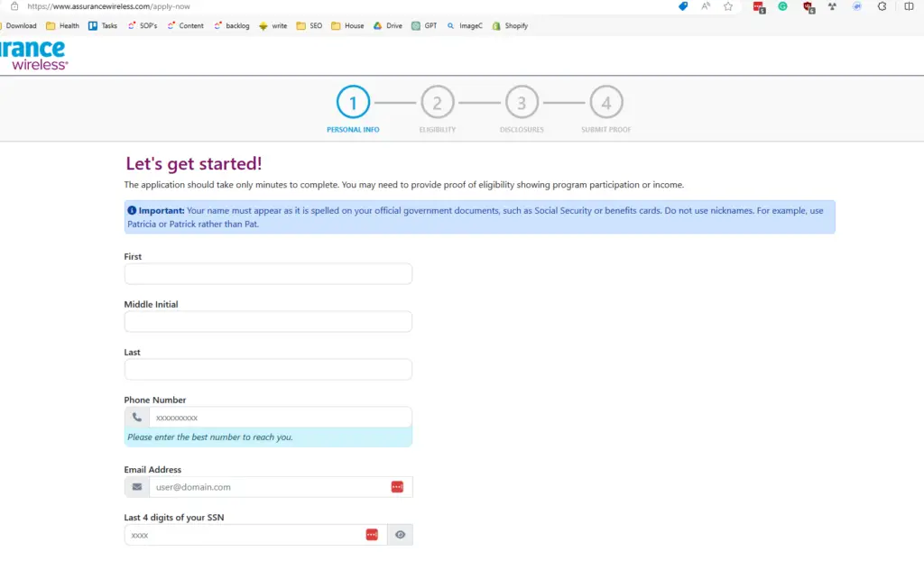Focus the Last name input field
The width and height of the screenshot is (924, 561).
[x=268, y=369]
